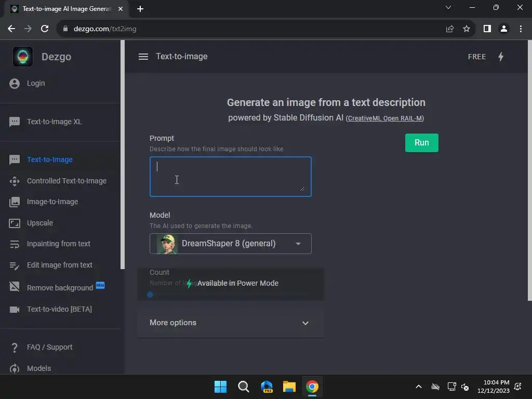Show hidden system tray icons

(x=419, y=387)
